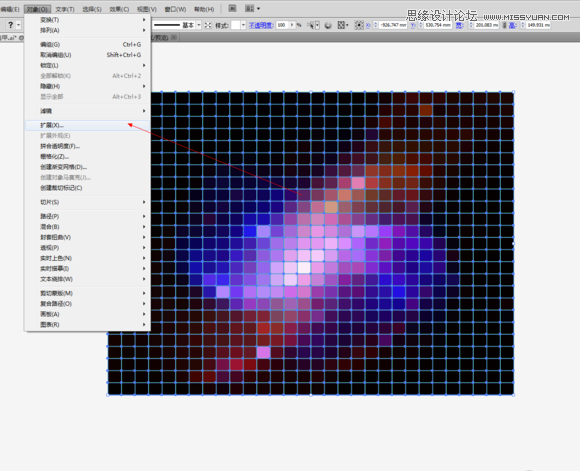
Task: Open align options dropdown arrow
Action: [347, 25]
